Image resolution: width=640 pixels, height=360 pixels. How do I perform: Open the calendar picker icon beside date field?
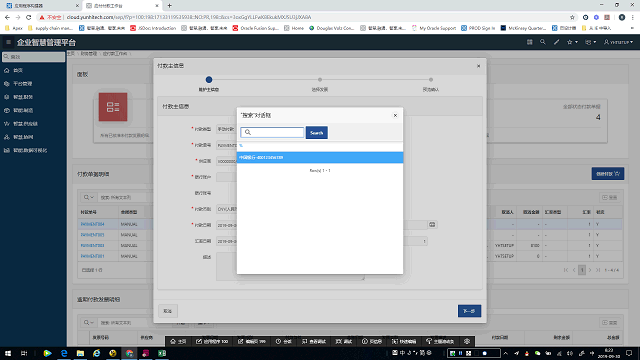point(432,224)
